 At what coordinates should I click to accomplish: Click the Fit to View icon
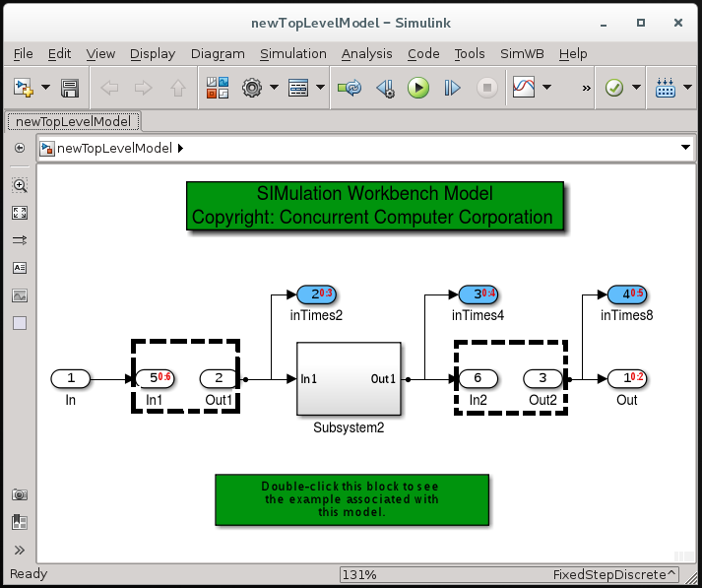[x=20, y=213]
